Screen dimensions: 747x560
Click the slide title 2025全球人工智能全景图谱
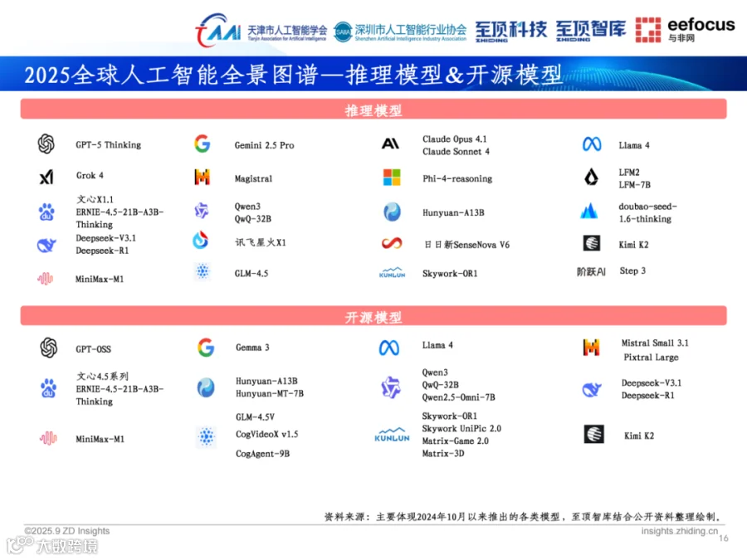[294, 75]
